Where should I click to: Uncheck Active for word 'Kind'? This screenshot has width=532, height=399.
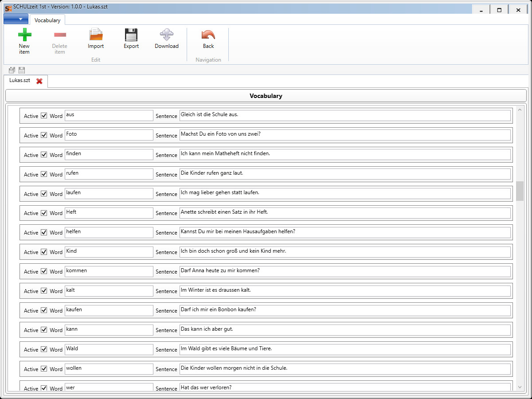(x=44, y=252)
